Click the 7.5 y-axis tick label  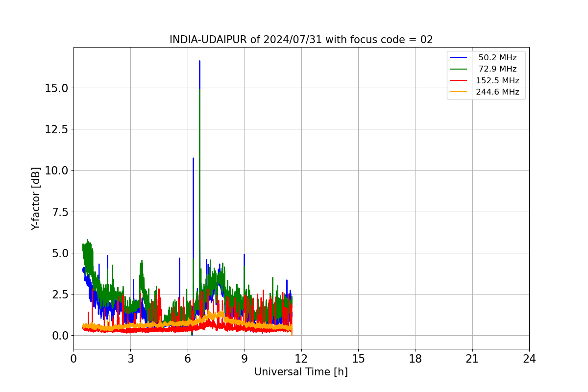point(61,212)
